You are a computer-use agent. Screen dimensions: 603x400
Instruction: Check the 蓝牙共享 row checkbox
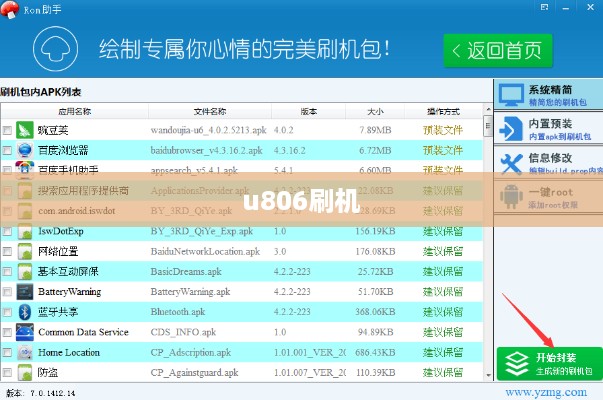[7, 312]
